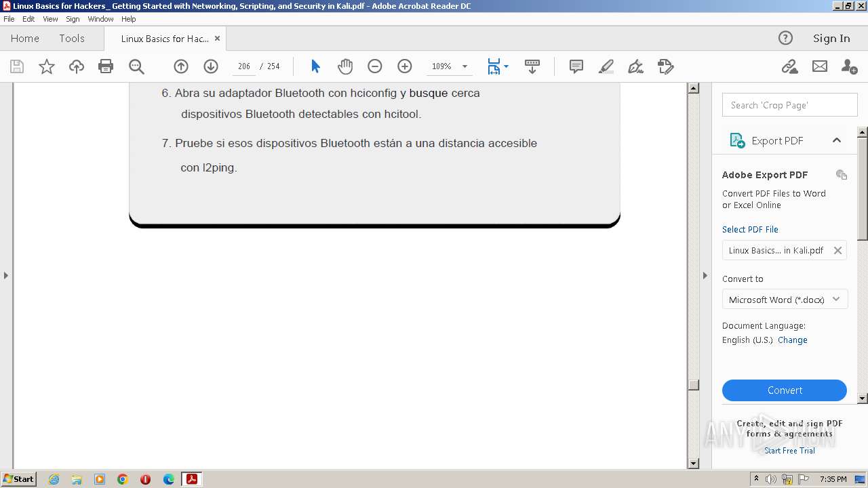Open the Window menu

click(x=100, y=19)
